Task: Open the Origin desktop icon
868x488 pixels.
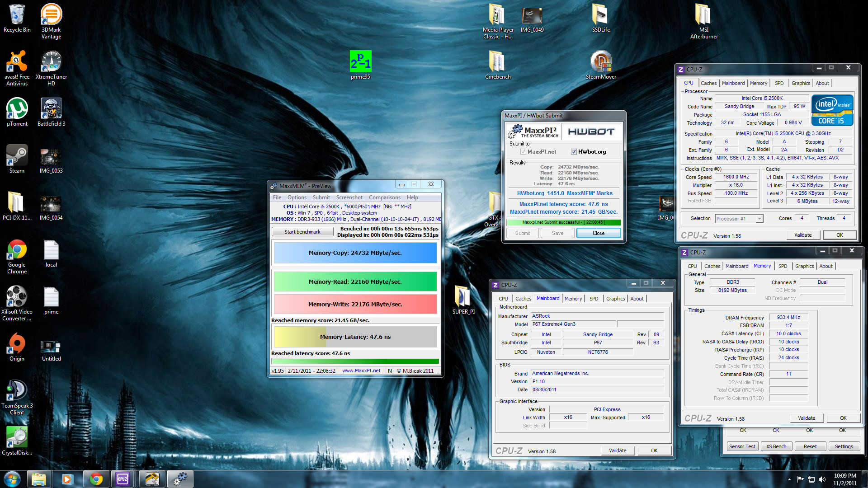Action: [x=17, y=347]
